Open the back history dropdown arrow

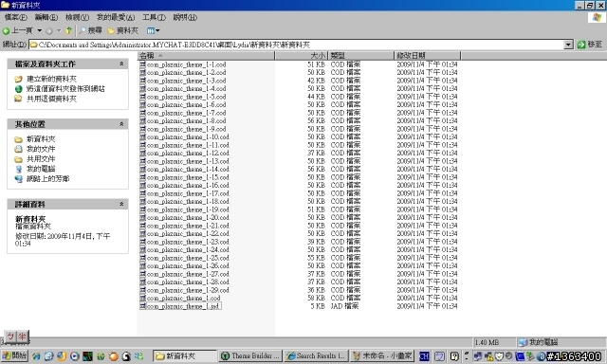click(40, 30)
